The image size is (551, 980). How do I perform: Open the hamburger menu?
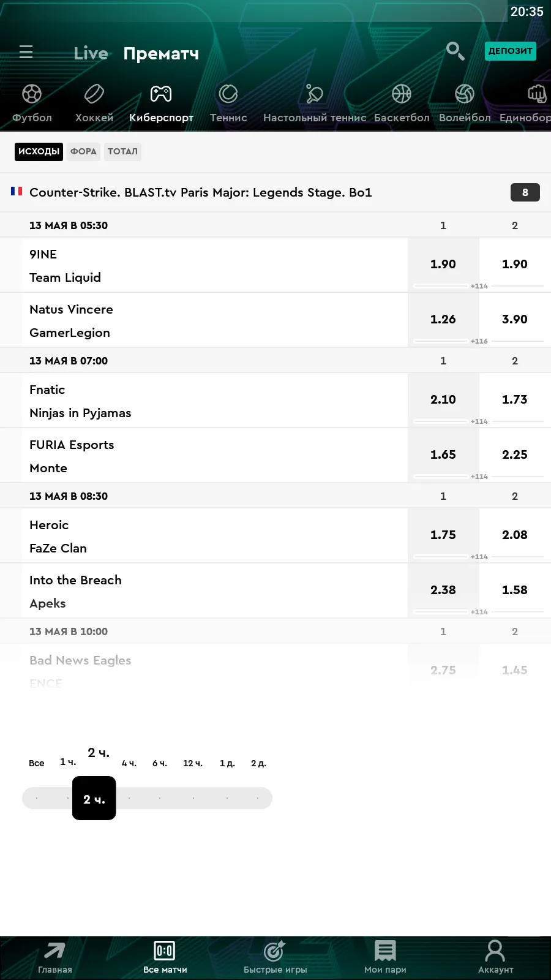point(26,52)
